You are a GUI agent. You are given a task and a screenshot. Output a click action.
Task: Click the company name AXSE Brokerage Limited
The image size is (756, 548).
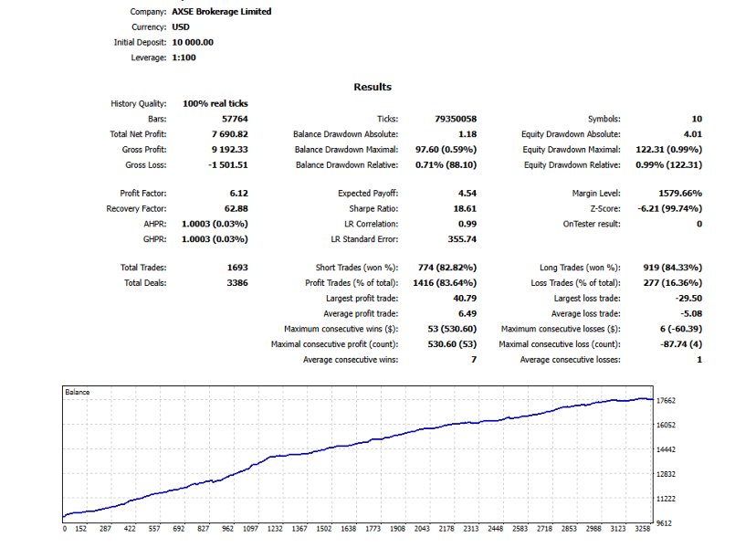pos(221,12)
